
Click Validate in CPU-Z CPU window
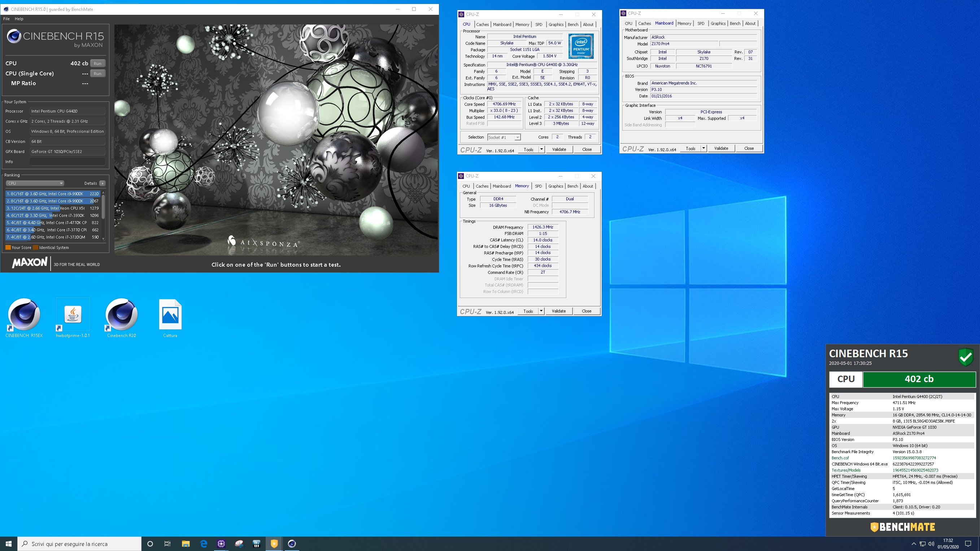[x=559, y=149]
